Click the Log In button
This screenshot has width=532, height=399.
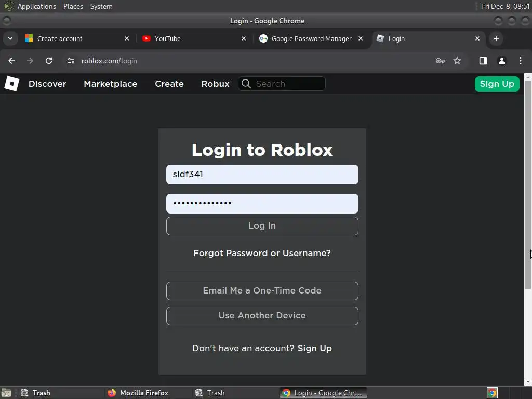click(x=262, y=226)
